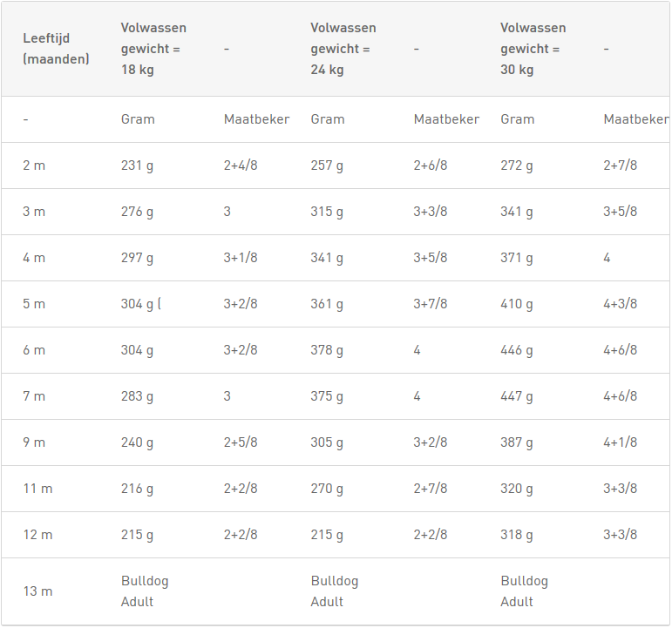Select the 371 g cell in 4 m row
Screen dimensions: 672x628
517,258
